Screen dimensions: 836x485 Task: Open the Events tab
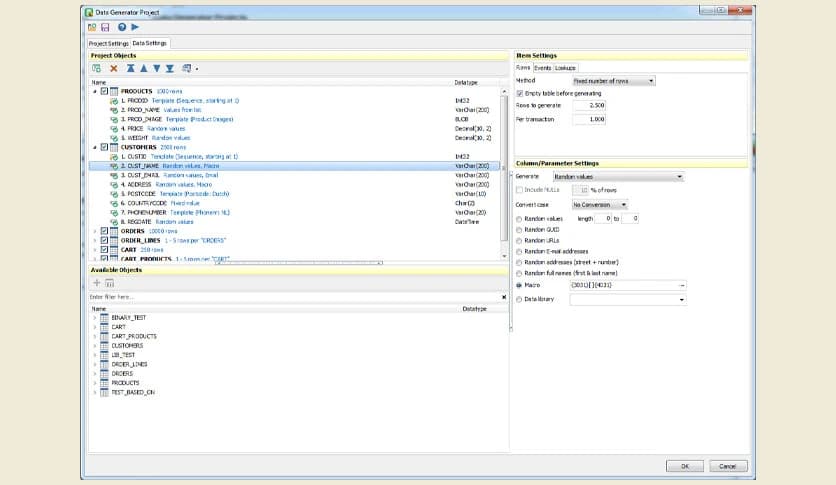point(543,68)
